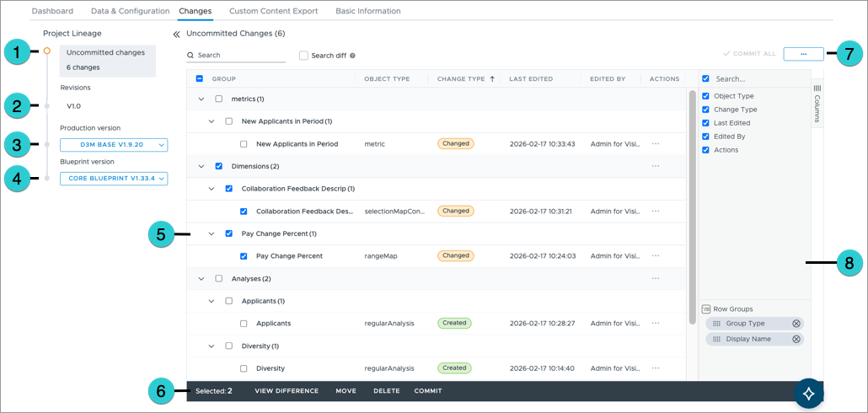Image resolution: width=868 pixels, height=413 pixels.
Task: Switch to the Data & Configuration tab
Action: [130, 11]
